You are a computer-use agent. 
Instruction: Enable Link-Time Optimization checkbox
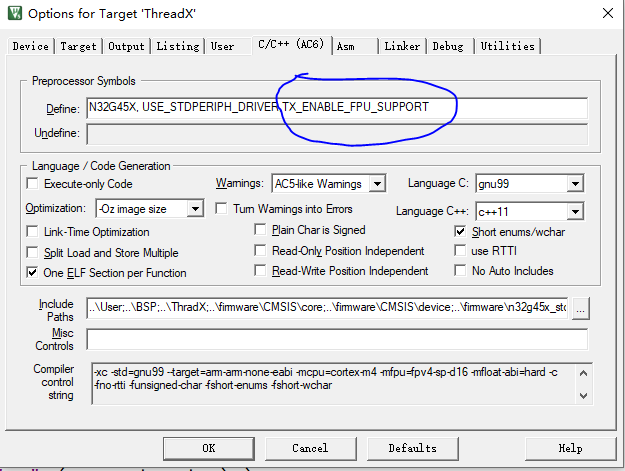[32, 232]
